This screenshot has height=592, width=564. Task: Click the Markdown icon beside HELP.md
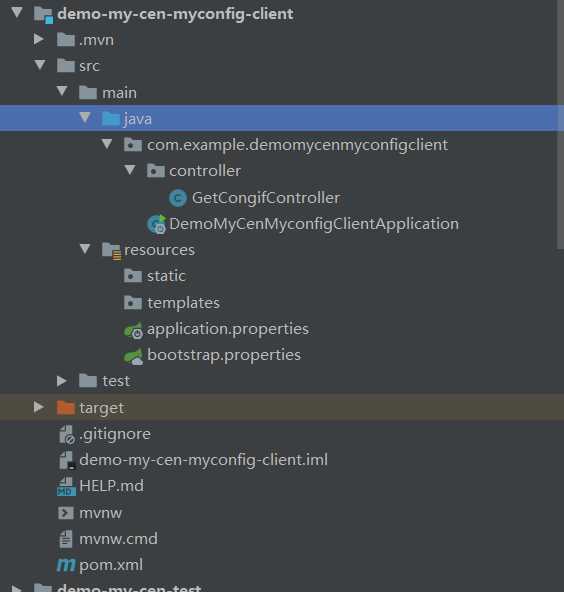[x=66, y=486]
